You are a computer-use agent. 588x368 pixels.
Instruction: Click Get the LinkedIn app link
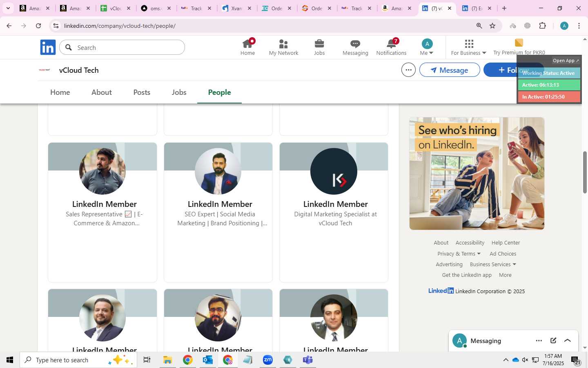click(x=467, y=275)
